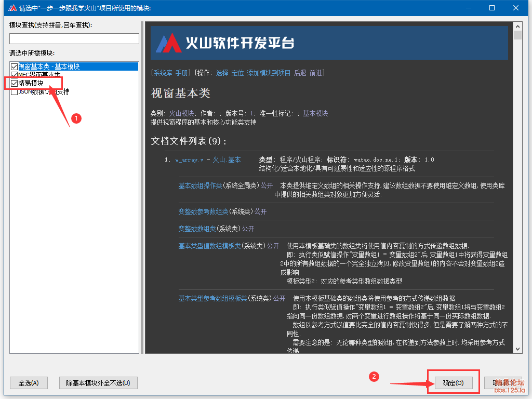The image size is (532, 399).
Task: Maximize the dialog window
Action: coord(492,8)
